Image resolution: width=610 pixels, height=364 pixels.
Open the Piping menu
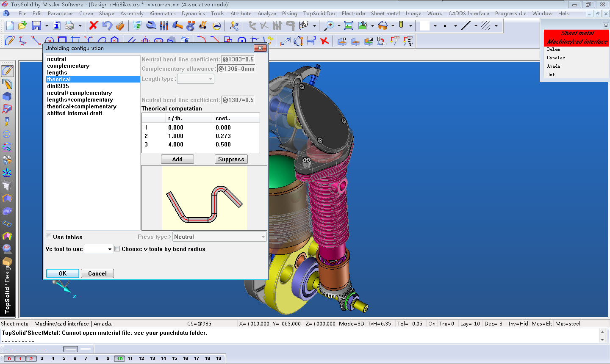[x=290, y=14]
